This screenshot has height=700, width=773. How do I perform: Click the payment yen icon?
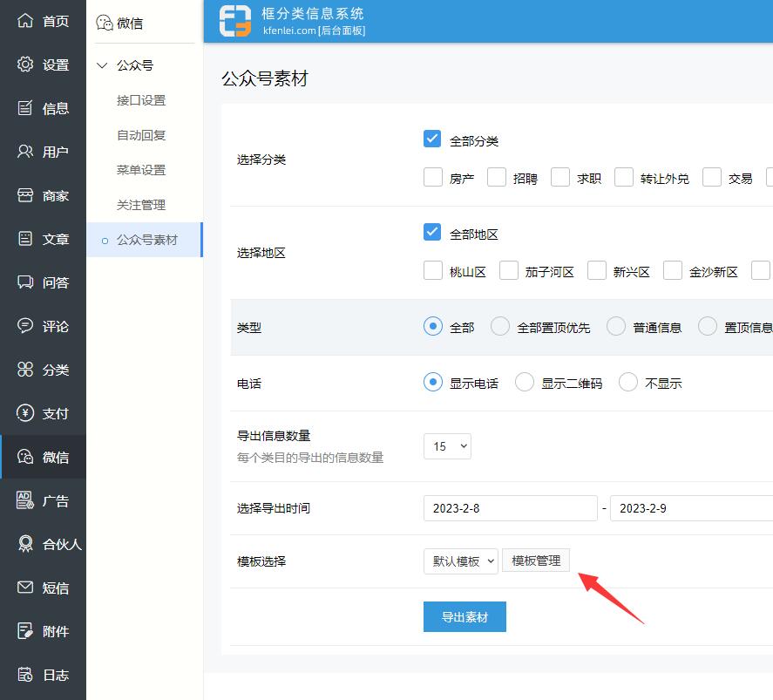click(x=26, y=413)
